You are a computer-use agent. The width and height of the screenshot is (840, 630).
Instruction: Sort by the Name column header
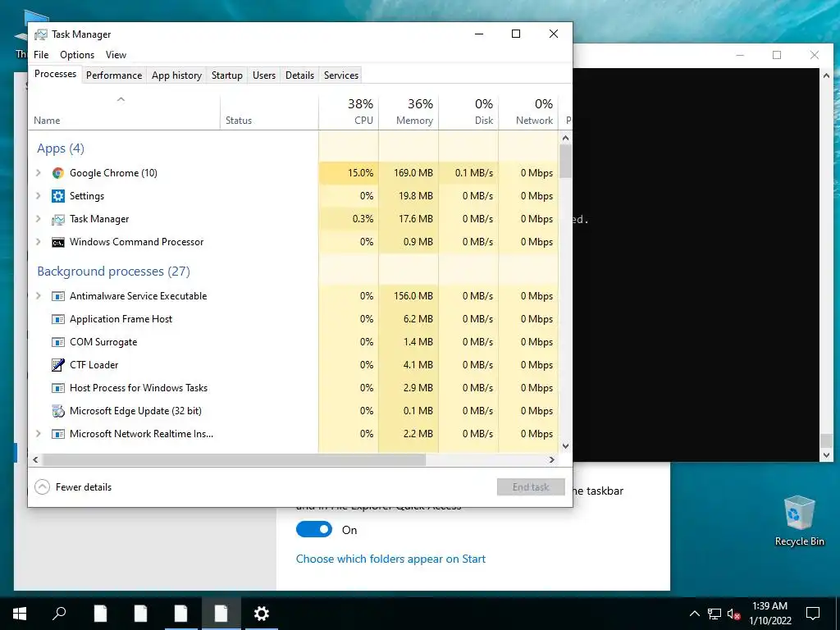[125, 112]
